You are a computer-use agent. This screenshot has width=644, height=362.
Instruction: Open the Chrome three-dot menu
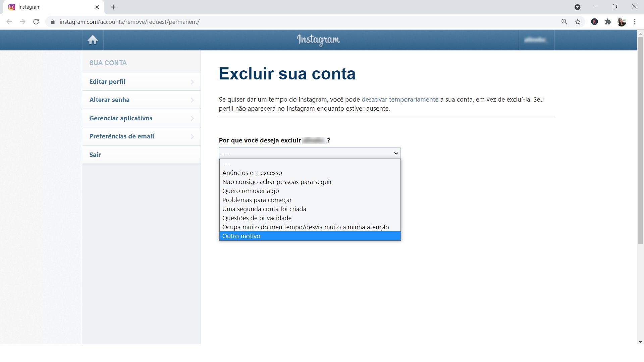point(635,22)
